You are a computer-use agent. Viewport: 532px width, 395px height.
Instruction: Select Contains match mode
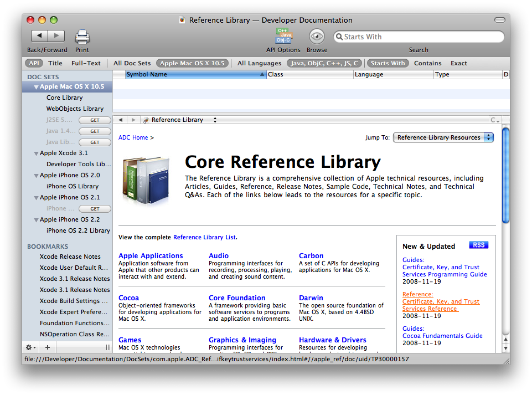click(x=427, y=63)
